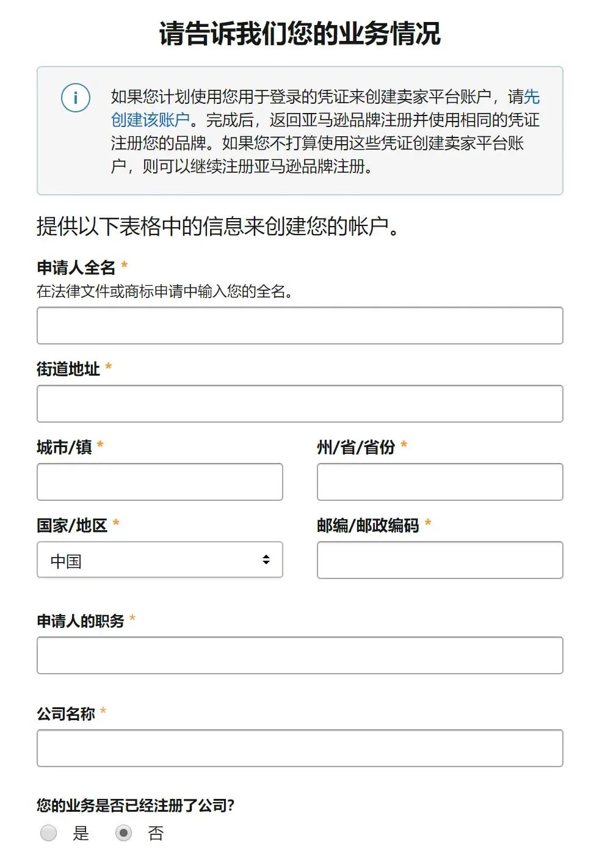Click the 街道地址 input field
This screenshot has width=616, height=860.
(300, 404)
